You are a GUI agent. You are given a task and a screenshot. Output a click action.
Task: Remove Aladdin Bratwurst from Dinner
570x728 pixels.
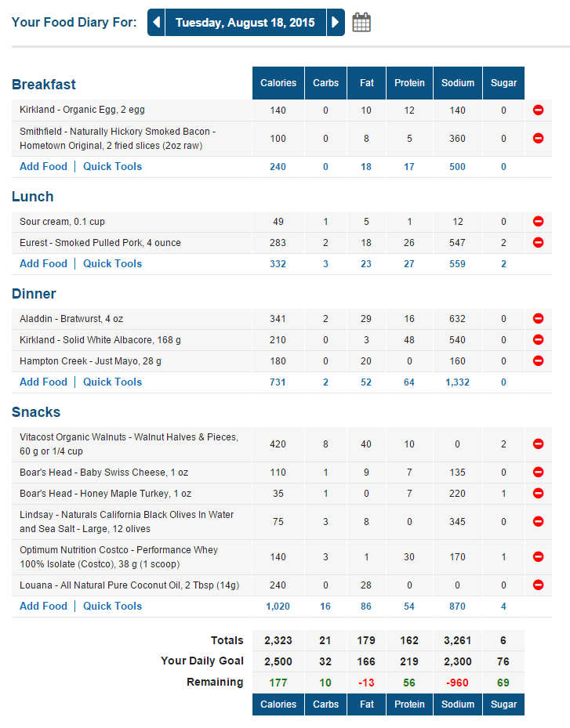point(539,319)
